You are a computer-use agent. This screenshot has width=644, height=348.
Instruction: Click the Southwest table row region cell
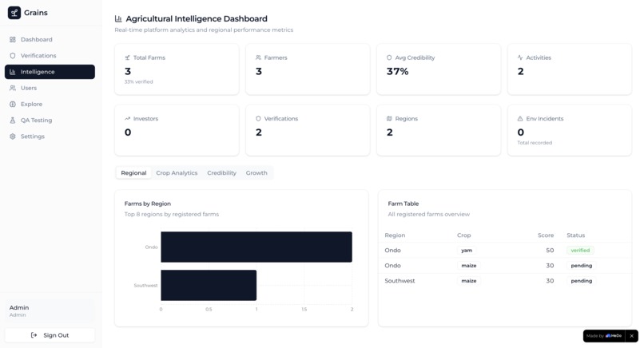(x=400, y=281)
